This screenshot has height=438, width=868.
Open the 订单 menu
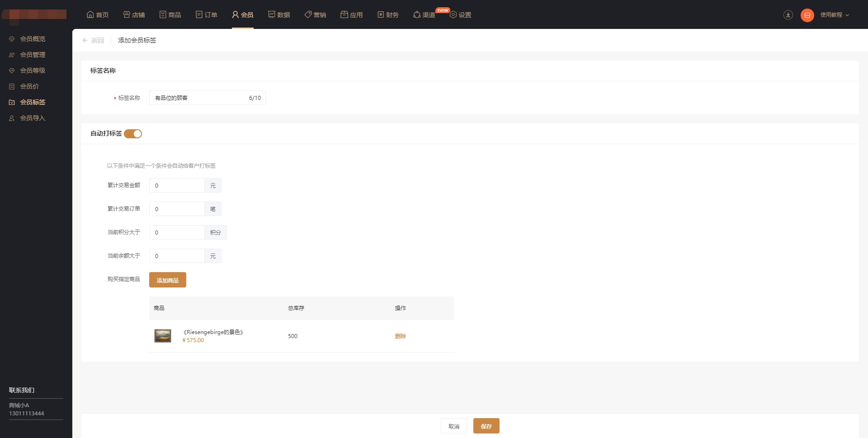[x=207, y=14]
